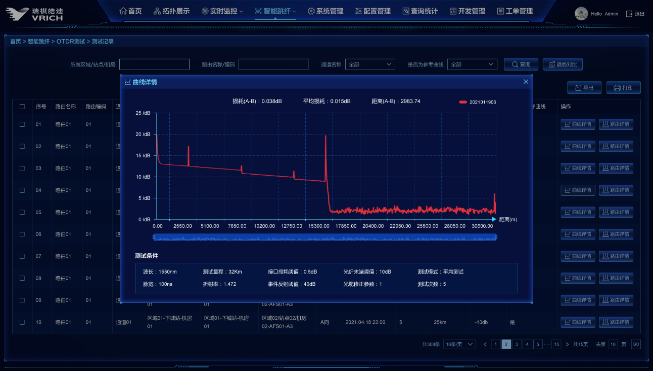Open the reference-curve filter dropdown
This screenshot has height=371, width=653.
click(472, 65)
